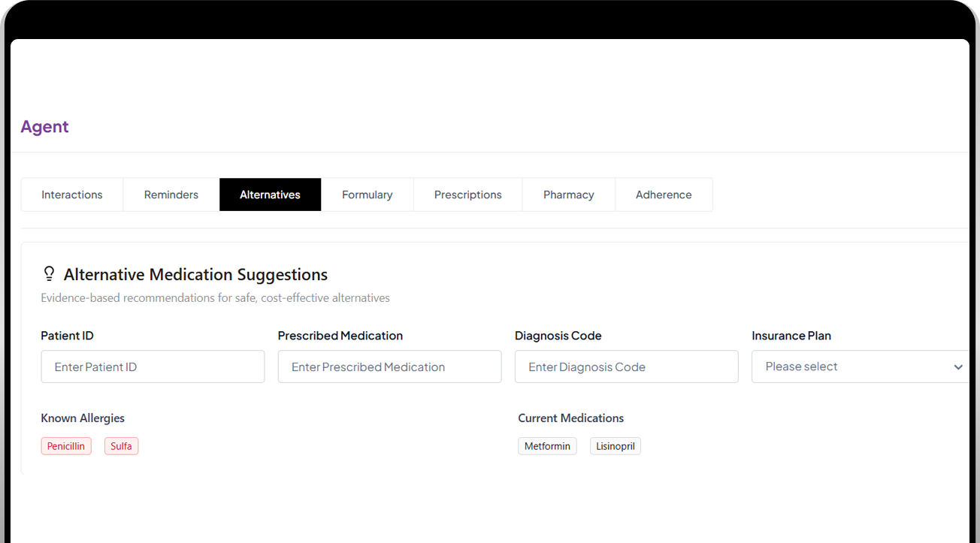This screenshot has height=543, width=980.
Task: Click the Sulfa allergy tag
Action: point(121,446)
